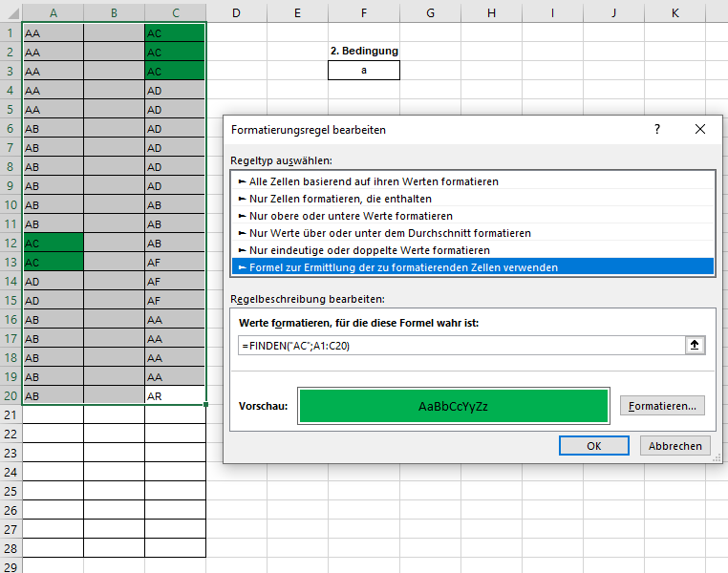Click empty cell B21

tap(115, 414)
